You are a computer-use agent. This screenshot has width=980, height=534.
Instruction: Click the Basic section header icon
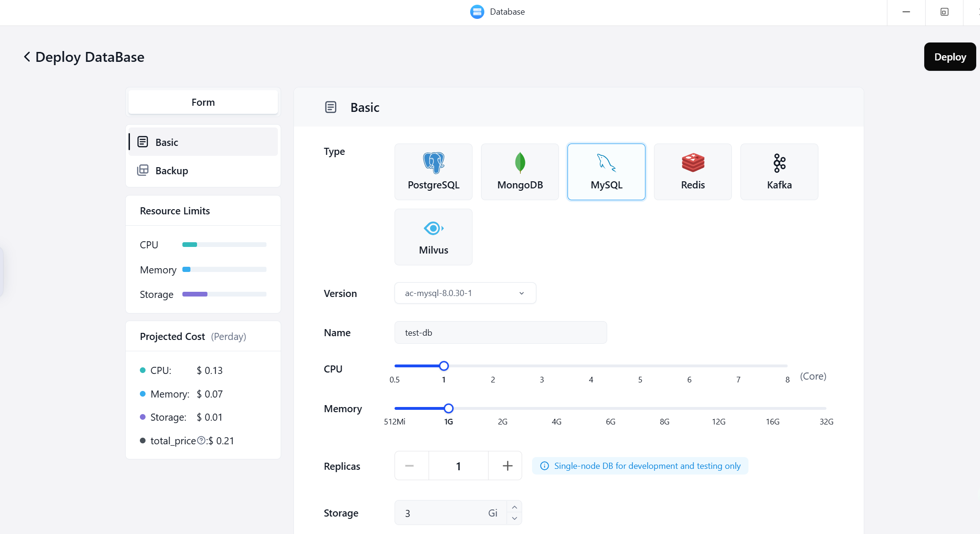[331, 107]
